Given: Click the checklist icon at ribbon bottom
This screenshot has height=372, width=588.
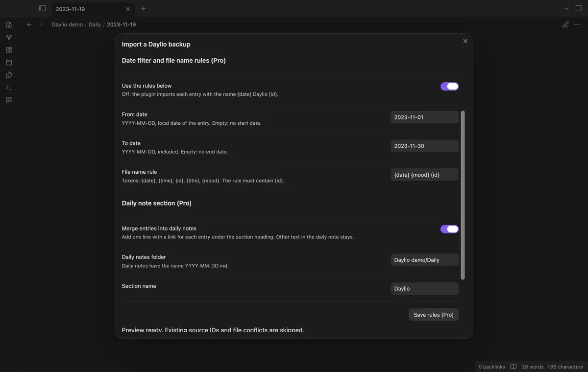Looking at the screenshot, I should (9, 100).
